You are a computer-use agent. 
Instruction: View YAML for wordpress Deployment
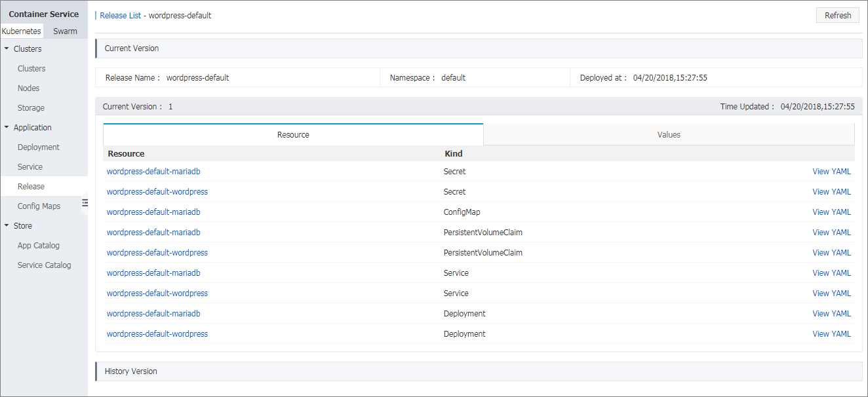tap(831, 333)
